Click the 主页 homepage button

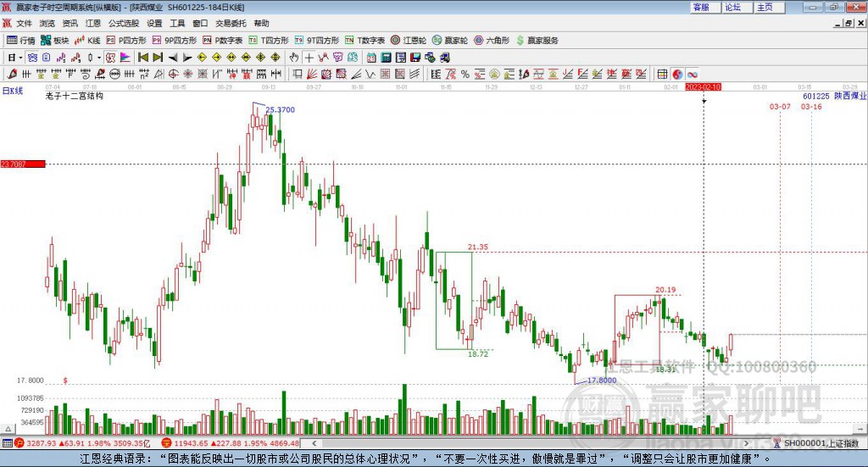tap(770, 7)
